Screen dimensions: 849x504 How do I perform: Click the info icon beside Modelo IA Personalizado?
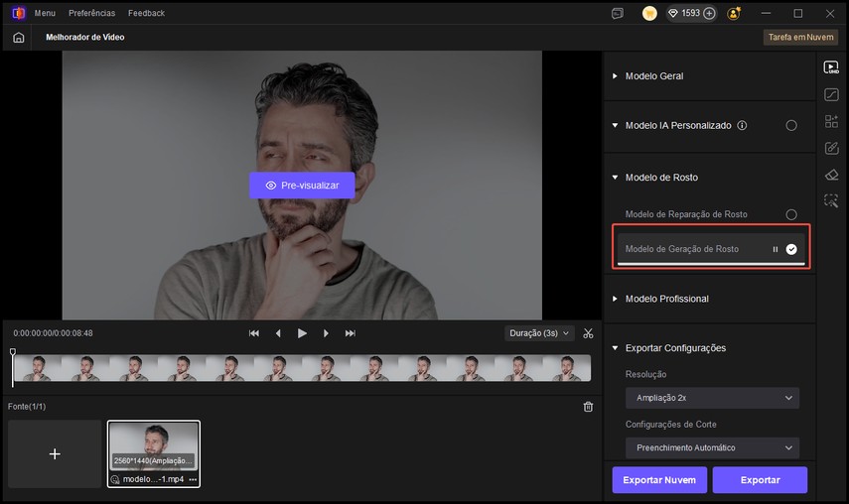point(743,126)
